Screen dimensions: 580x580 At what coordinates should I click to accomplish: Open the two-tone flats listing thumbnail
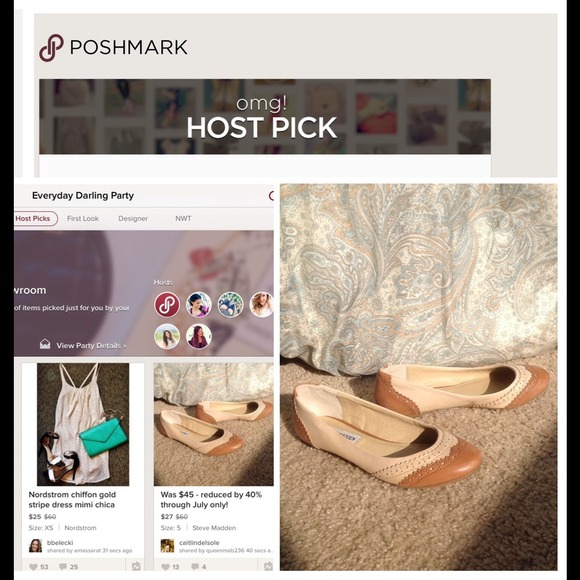tap(213, 424)
